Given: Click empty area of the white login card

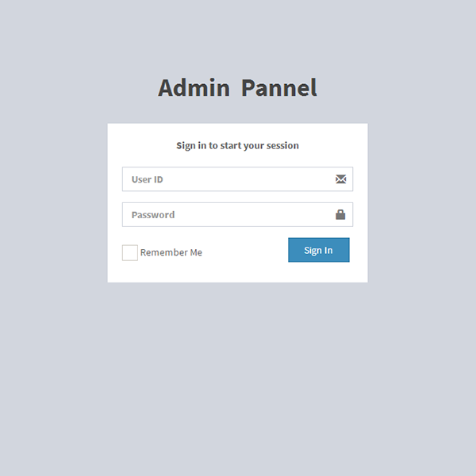Looking at the screenshot, I should coord(237,271).
